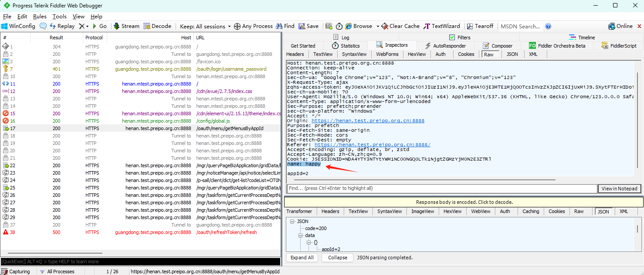The width and height of the screenshot is (644, 275).
Task: Toggle the Decode option
Action: (x=157, y=26)
